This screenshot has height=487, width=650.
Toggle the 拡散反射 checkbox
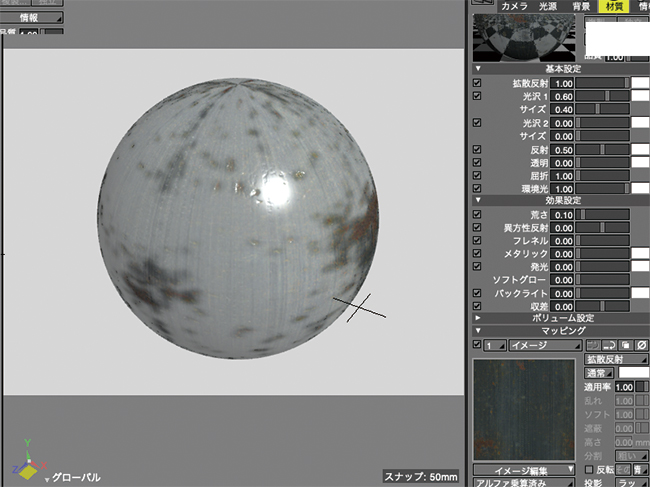(x=477, y=83)
